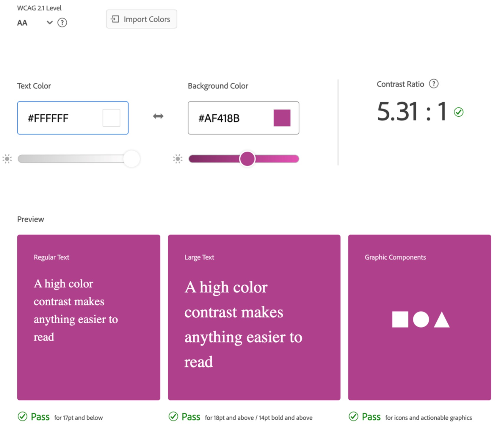Image resolution: width=504 pixels, height=440 pixels.
Task: Click the magenta background color swatch
Action: (282, 118)
